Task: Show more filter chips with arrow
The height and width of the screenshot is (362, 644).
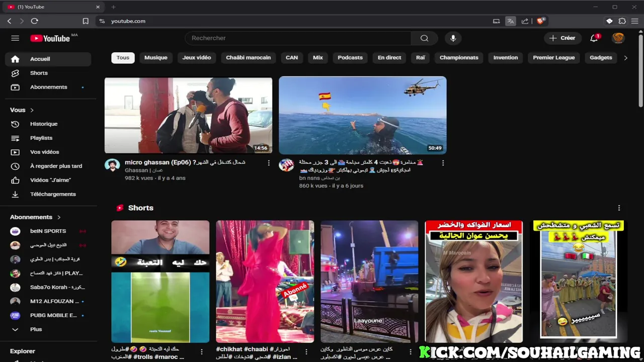Action: (x=625, y=58)
